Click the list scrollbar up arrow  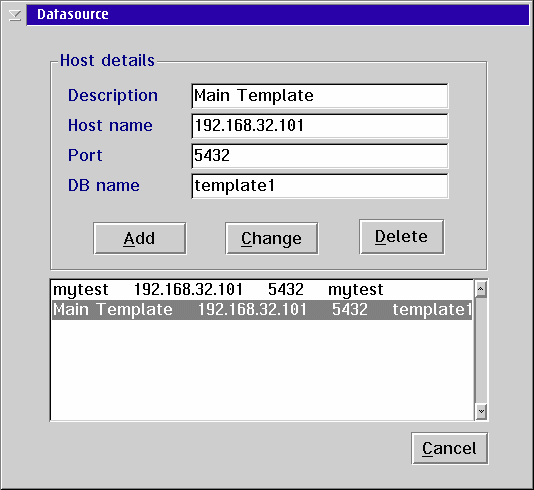coord(481,289)
